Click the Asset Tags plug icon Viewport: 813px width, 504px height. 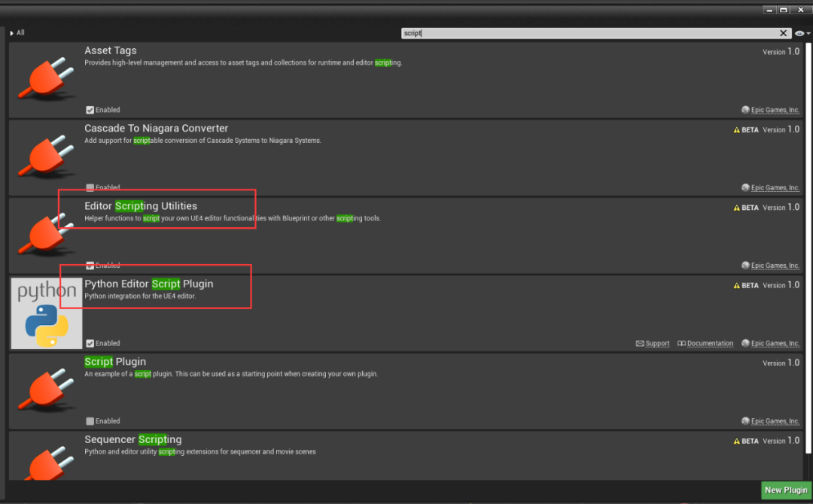pyautogui.click(x=46, y=79)
